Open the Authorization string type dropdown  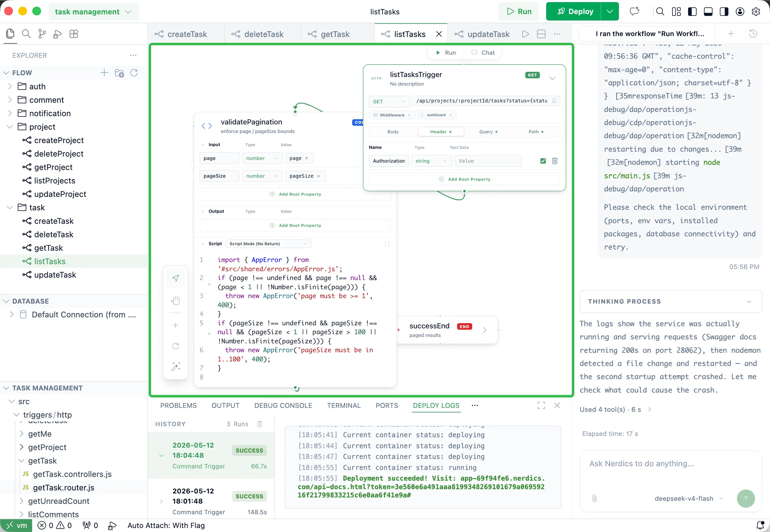431,161
